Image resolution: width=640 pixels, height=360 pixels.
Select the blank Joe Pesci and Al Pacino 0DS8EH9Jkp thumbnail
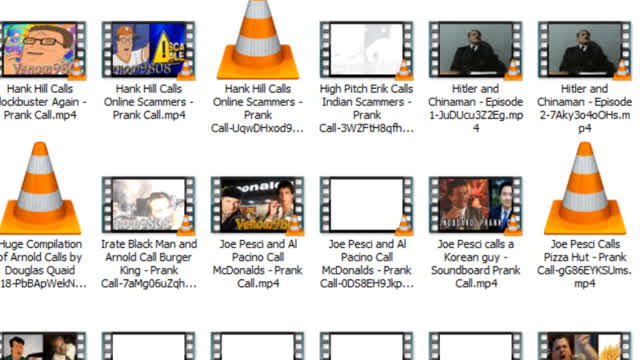click(x=367, y=205)
